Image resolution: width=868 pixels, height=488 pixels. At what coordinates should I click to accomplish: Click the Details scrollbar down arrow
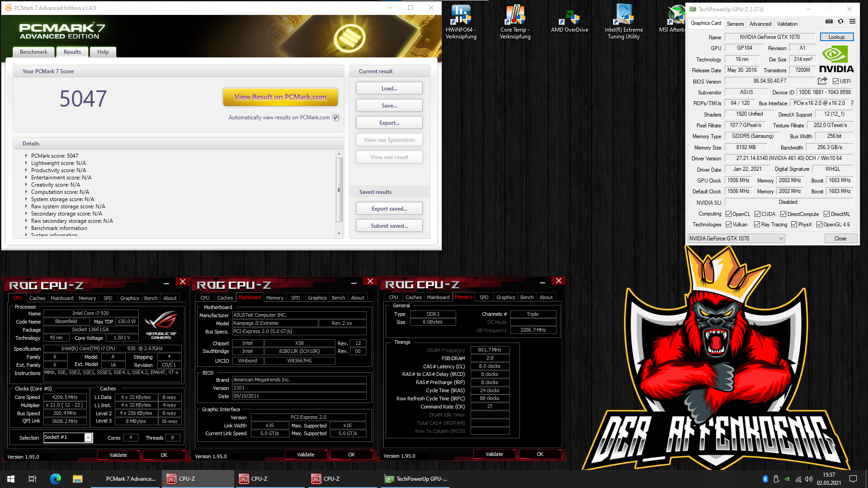339,234
